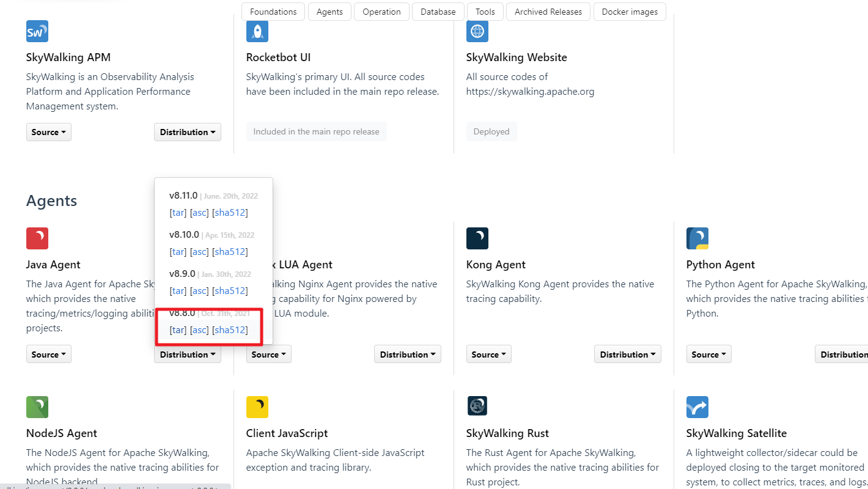The image size is (868, 489).
Task: Open the v8.11.0 sha512 checksum link
Action: coord(230,213)
